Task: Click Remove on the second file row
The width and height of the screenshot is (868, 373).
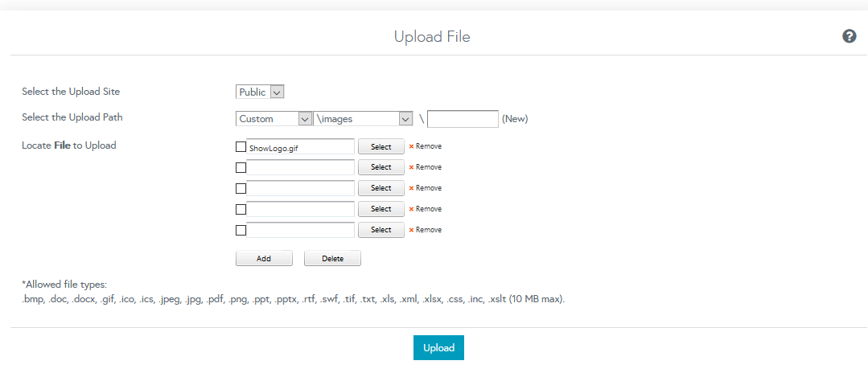Action: pos(425,167)
